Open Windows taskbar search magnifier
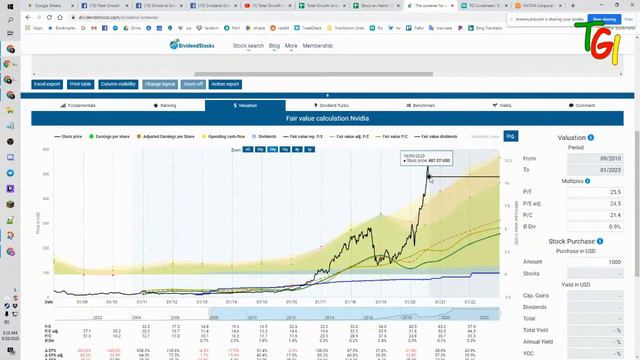Viewport: 640px width, 360px height. pos(10,20)
